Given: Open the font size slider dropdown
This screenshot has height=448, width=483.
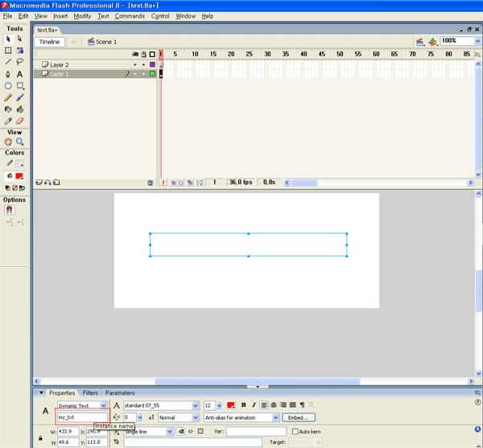Looking at the screenshot, I should coord(219,406).
